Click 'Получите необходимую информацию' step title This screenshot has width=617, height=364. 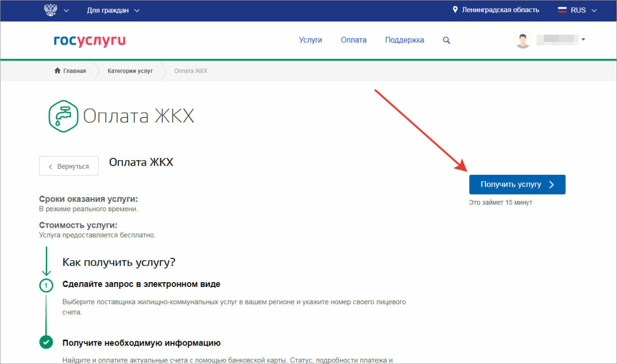pyautogui.click(x=141, y=343)
